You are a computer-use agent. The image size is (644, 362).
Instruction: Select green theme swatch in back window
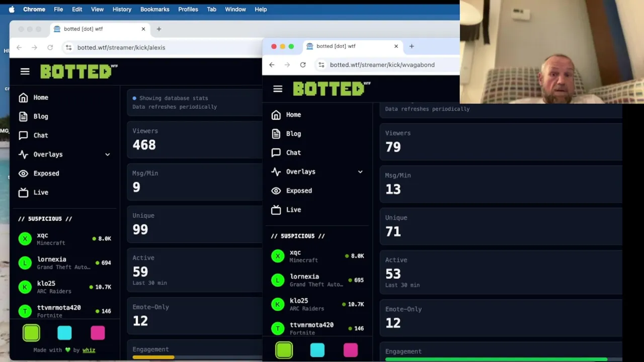pyautogui.click(x=31, y=333)
